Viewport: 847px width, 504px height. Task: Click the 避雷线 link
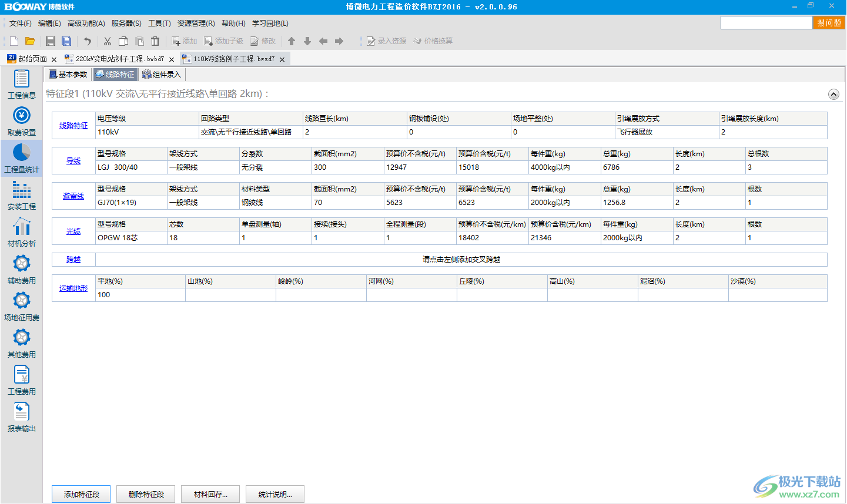point(73,196)
